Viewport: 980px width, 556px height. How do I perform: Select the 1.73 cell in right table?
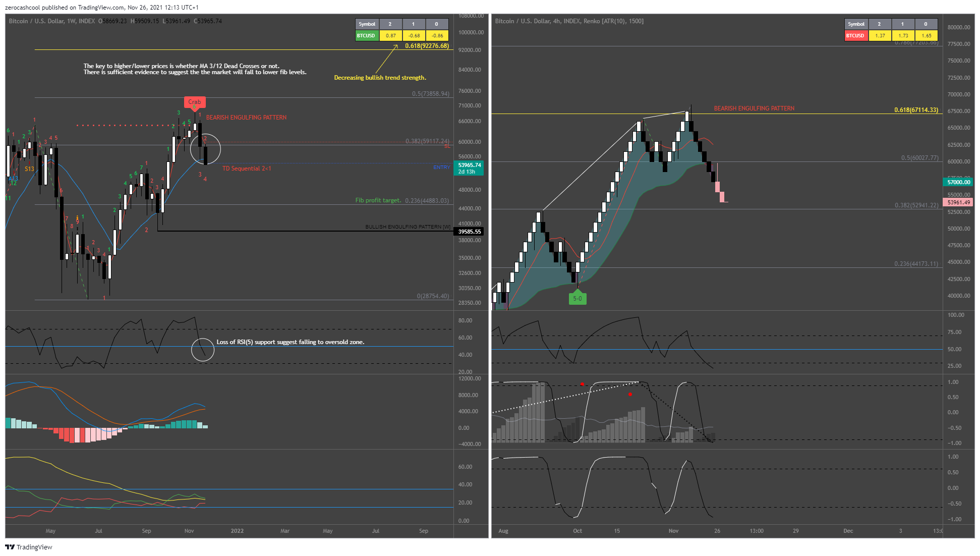click(903, 36)
